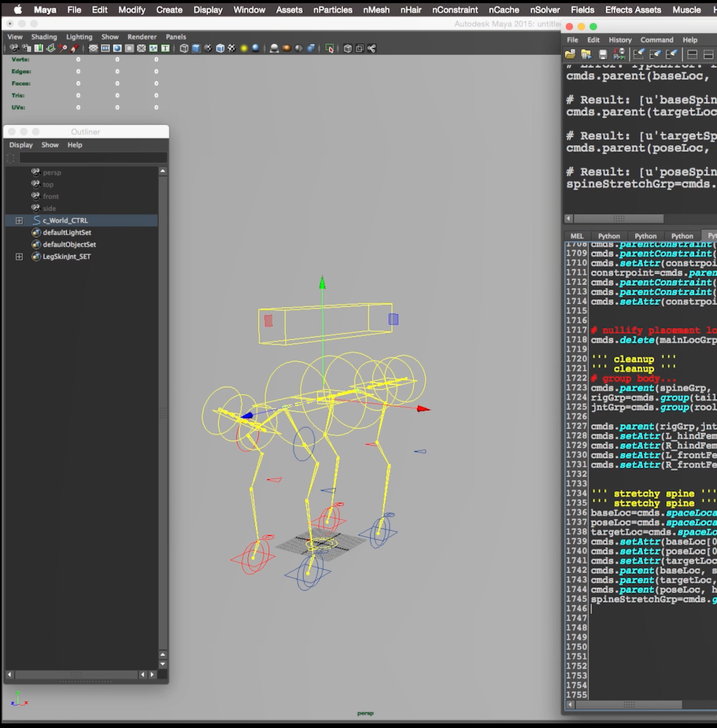Toggle Textured display icon
Viewport: 717px width, 728px height.
(x=231, y=48)
